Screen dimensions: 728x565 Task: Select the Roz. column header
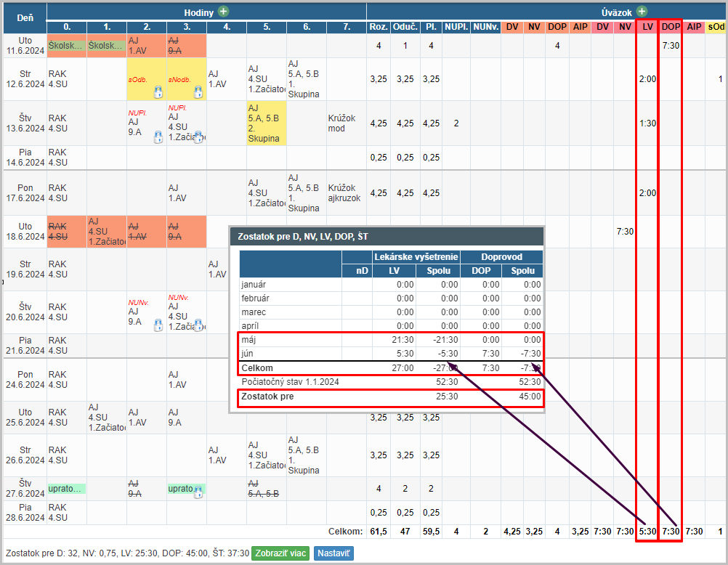pos(379,27)
